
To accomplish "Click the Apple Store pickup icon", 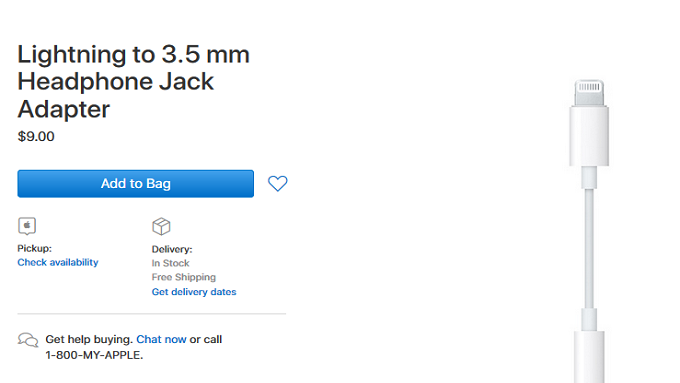I will point(27,226).
